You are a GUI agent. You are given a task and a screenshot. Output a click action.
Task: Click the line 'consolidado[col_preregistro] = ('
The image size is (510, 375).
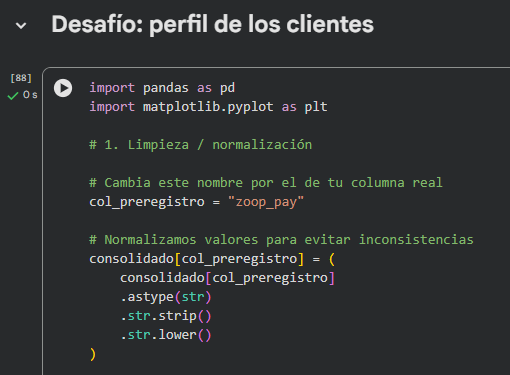coord(212,259)
